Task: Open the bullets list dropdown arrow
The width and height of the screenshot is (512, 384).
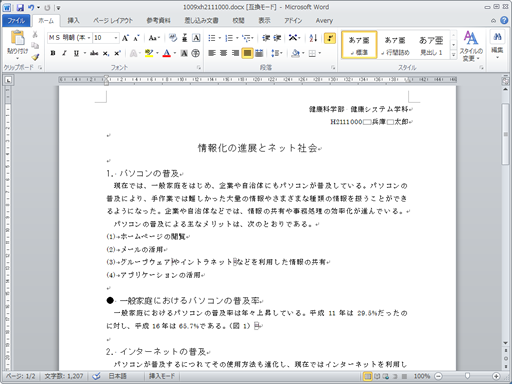Action: coord(220,38)
